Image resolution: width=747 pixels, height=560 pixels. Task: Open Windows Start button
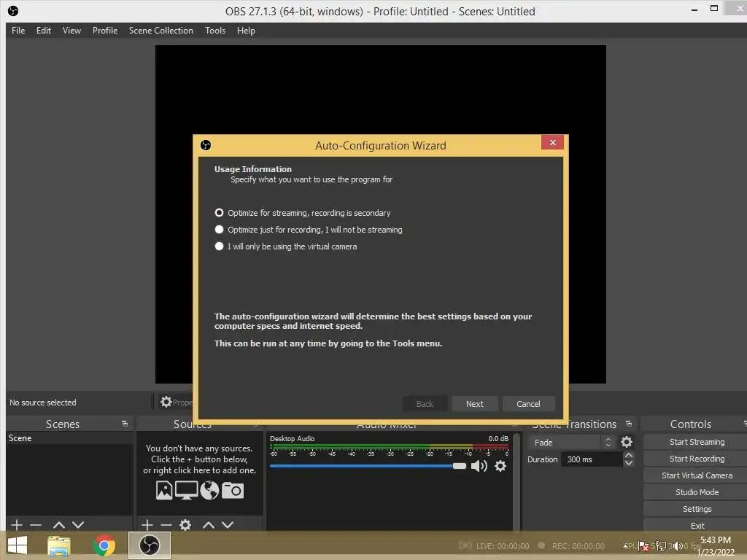click(x=18, y=545)
